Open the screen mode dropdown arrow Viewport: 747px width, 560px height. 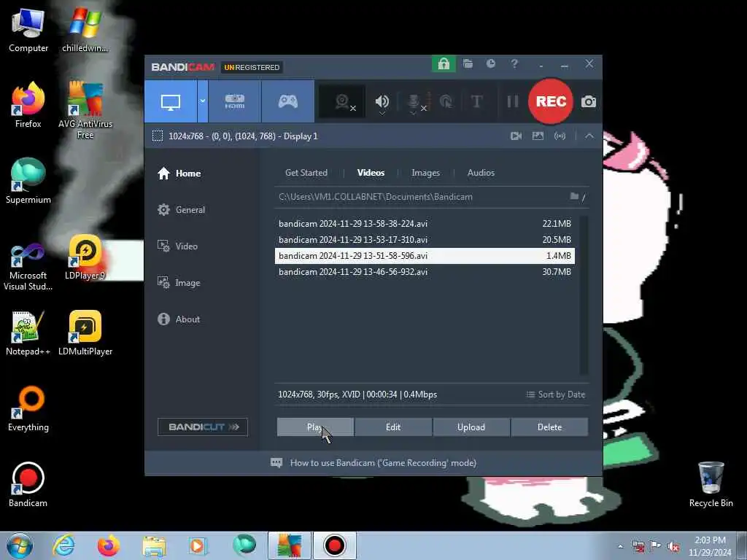coord(203,101)
